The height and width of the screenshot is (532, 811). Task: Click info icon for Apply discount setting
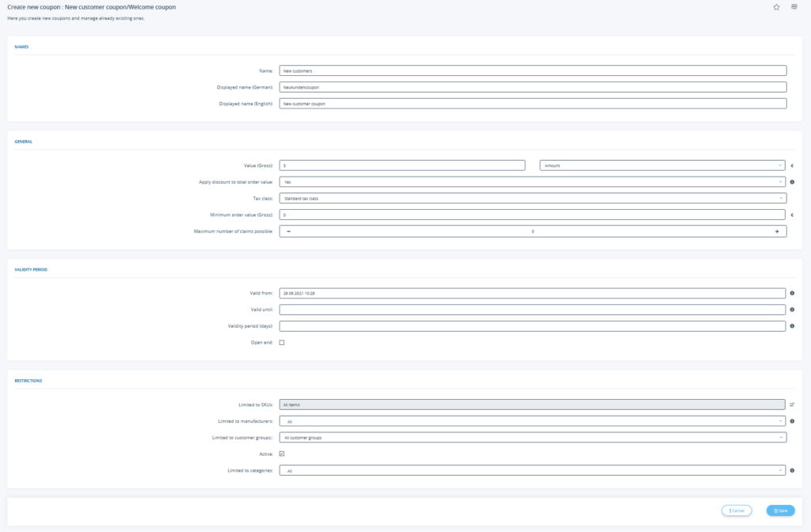click(793, 182)
